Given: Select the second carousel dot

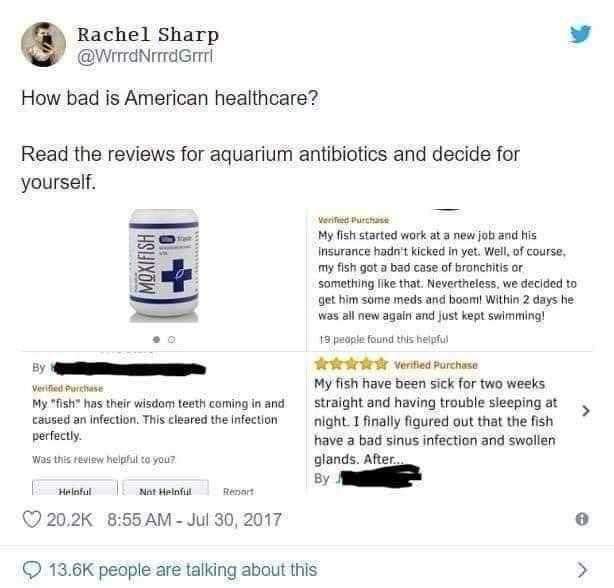Looking at the screenshot, I should click(171, 339).
